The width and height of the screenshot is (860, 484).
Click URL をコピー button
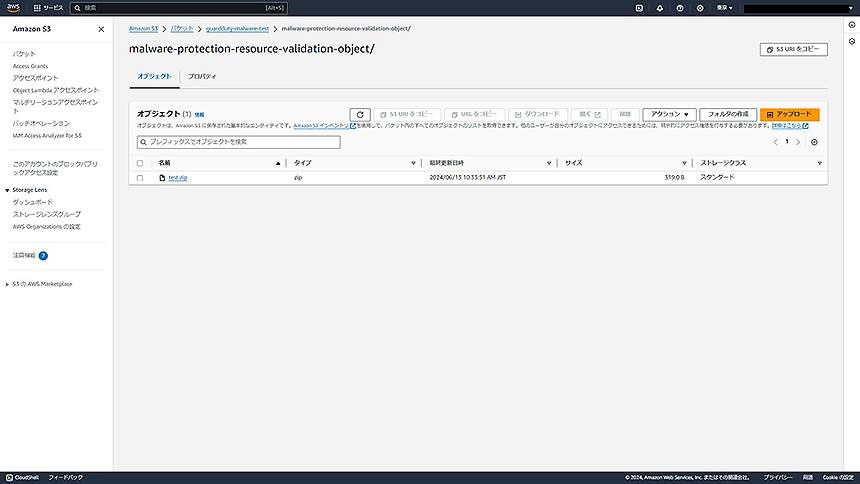474,114
